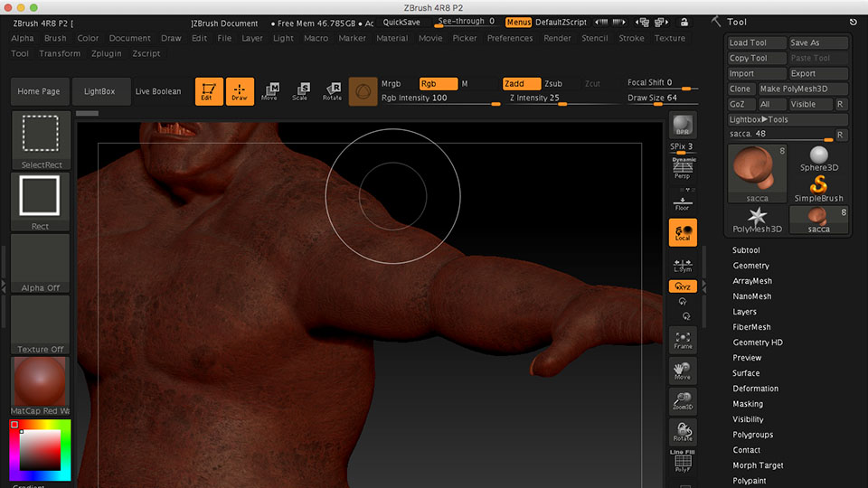Click the Zoom3D icon
Image resolution: width=868 pixels, height=488 pixels.
click(683, 401)
